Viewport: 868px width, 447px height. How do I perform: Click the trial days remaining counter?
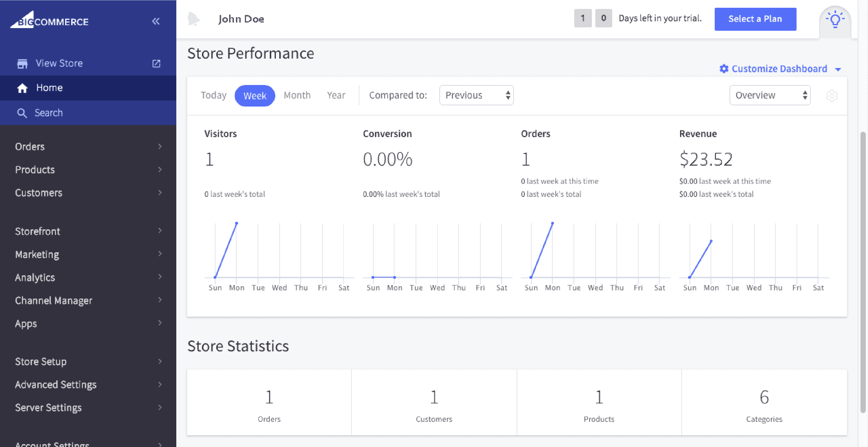(592, 18)
